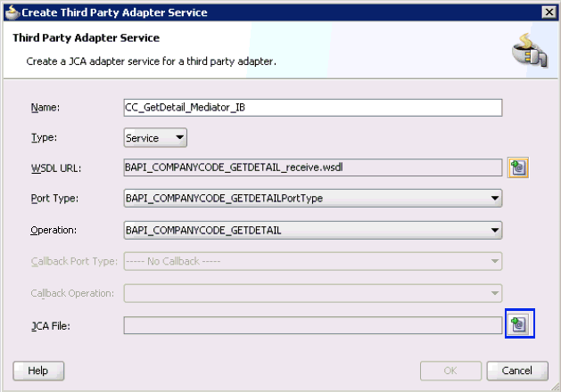Click the "Name:" field label
Image resolution: width=561 pixels, height=392 pixels.
[x=45, y=108]
